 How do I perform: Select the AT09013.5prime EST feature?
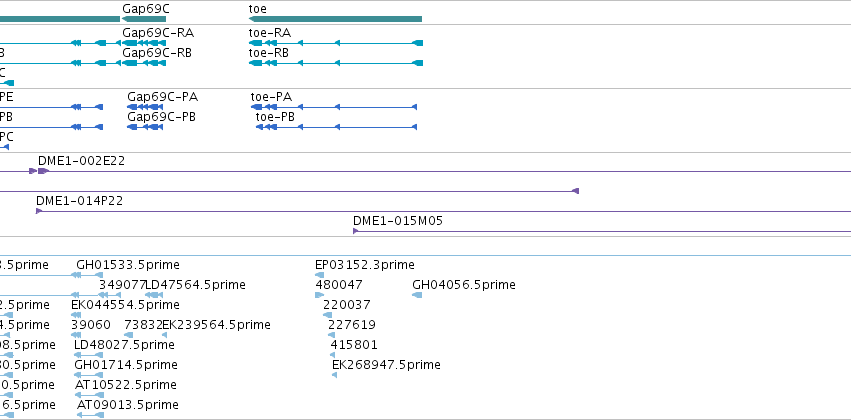[x=90, y=415]
